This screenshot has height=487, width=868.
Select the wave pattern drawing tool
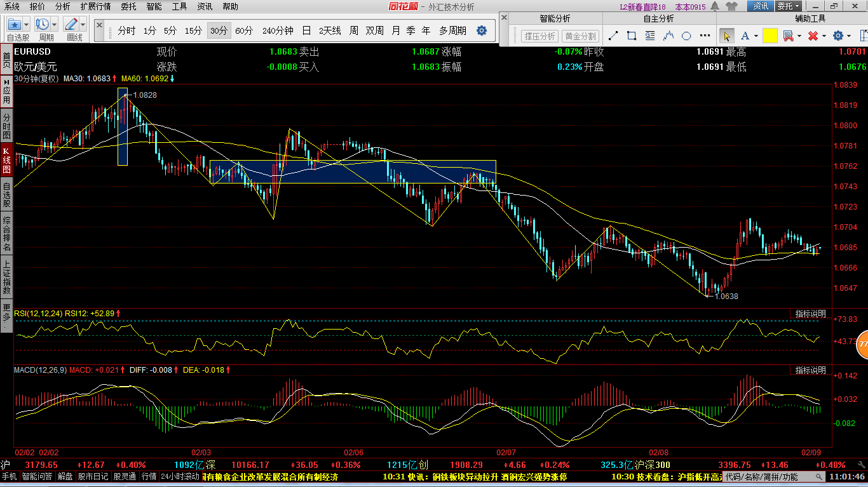coord(668,36)
